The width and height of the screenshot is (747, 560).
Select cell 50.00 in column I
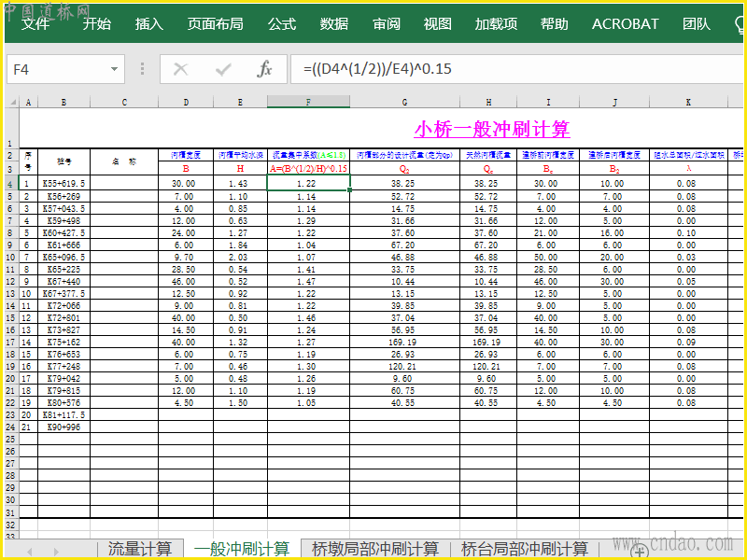click(x=548, y=258)
